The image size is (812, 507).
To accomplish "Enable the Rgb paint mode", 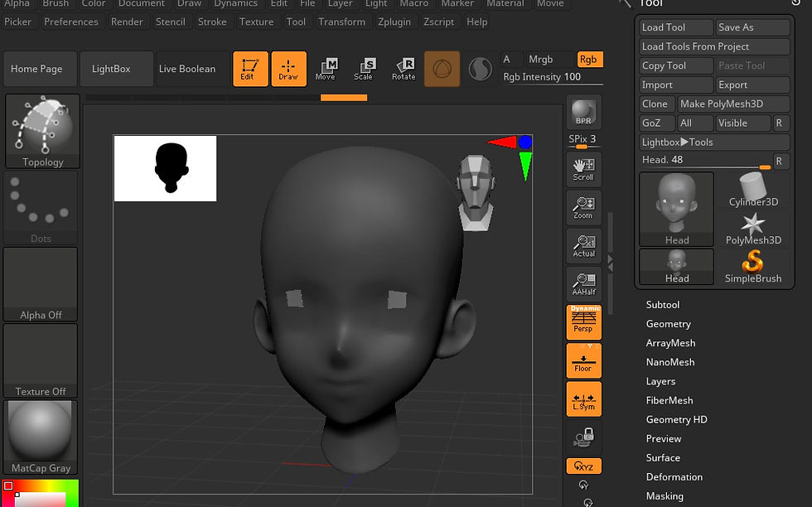I will coord(589,59).
